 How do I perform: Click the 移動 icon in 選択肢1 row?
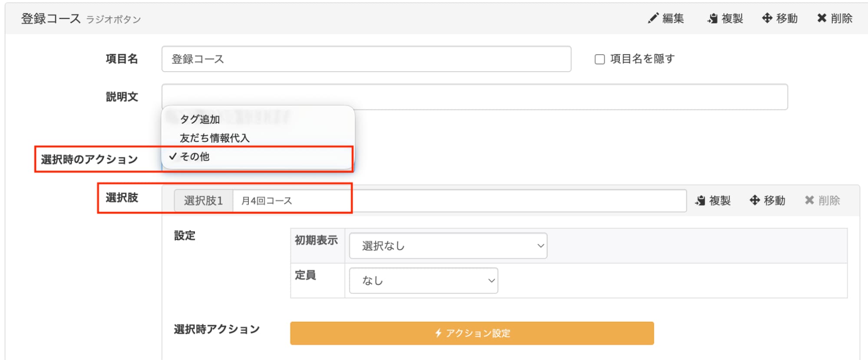(x=755, y=200)
